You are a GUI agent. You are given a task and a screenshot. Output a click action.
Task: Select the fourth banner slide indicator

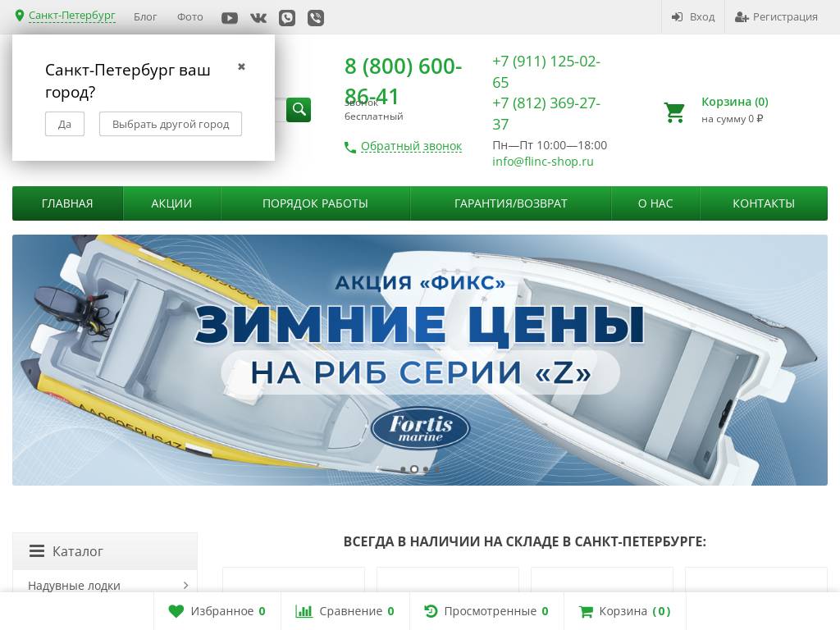coord(436,469)
